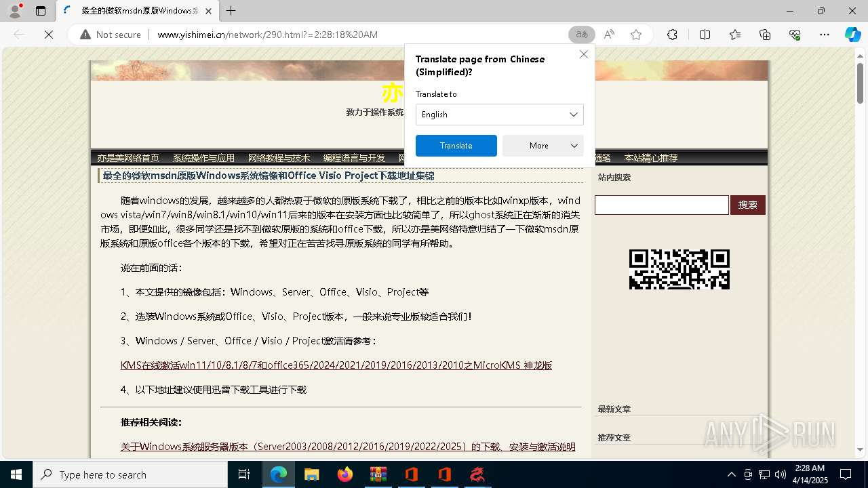
Task: Click the 推荐文章 sidebar heading
Action: pyautogui.click(x=614, y=438)
